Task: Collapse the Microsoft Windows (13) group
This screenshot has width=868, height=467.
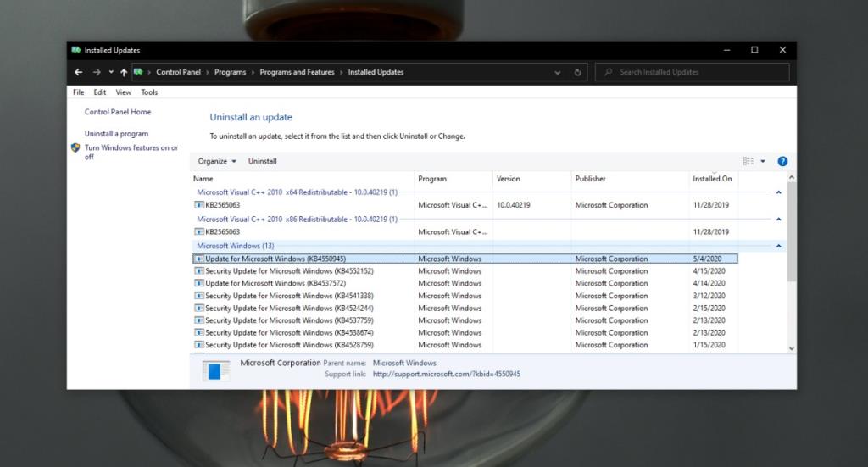Action: click(x=778, y=246)
